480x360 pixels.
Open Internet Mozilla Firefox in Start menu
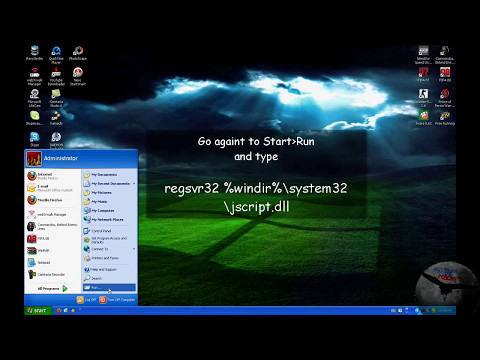pyautogui.click(x=53, y=176)
